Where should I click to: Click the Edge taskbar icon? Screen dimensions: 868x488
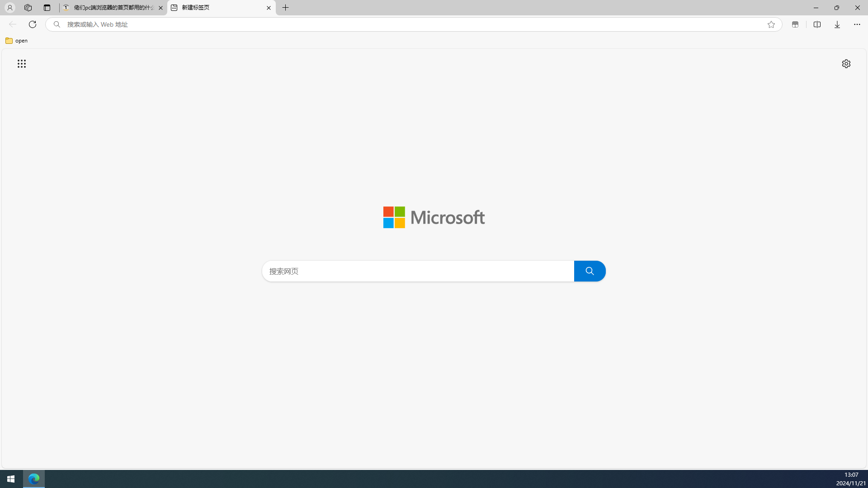coord(34,479)
